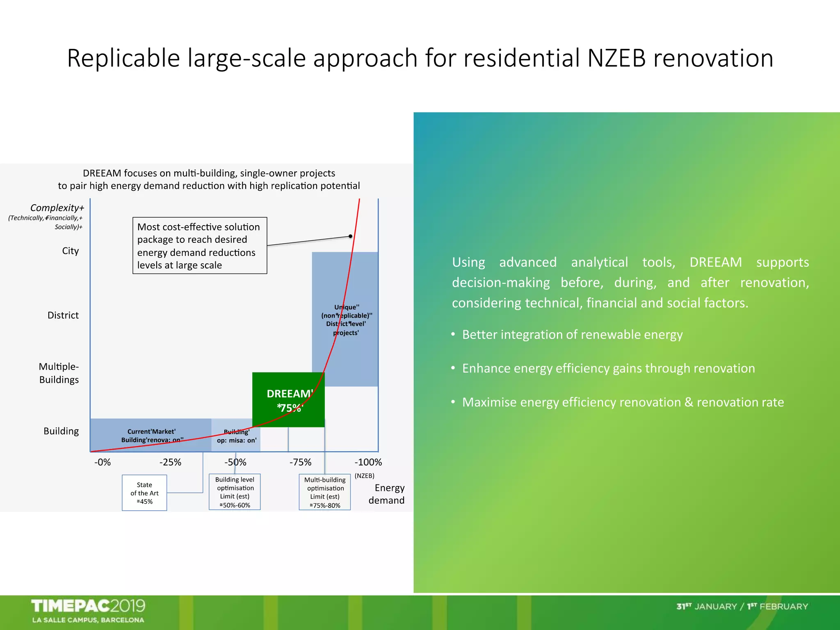Click the 'Most cost-effective solution' callout box
Image resolution: width=840 pixels, height=630 pixels.
click(200, 246)
